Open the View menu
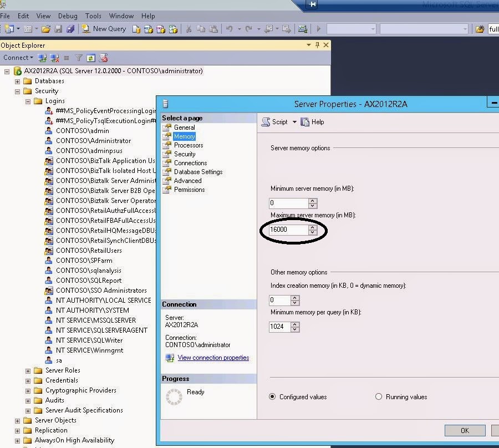The width and height of the screenshot is (499, 448). tap(43, 16)
